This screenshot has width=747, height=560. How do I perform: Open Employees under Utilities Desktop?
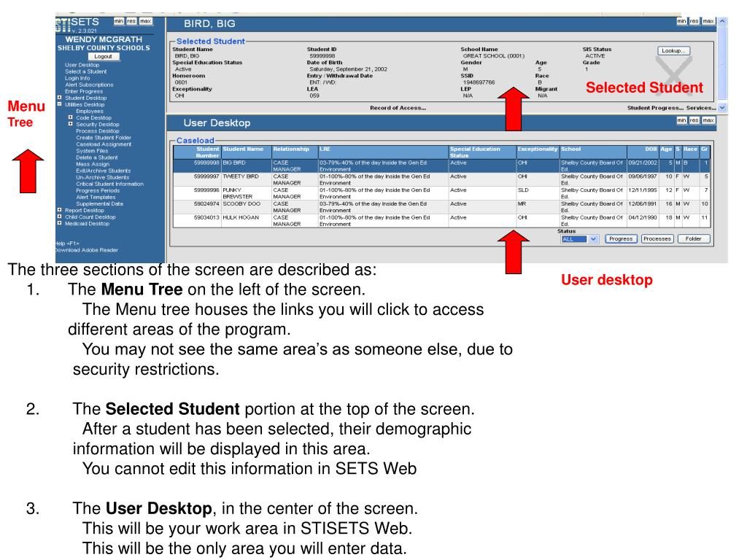tap(90, 111)
